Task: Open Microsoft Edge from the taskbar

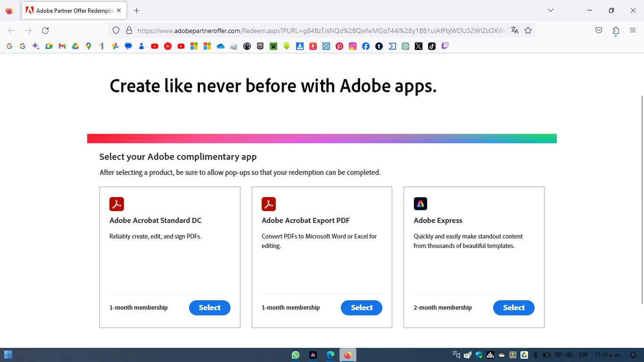Action: point(330,355)
